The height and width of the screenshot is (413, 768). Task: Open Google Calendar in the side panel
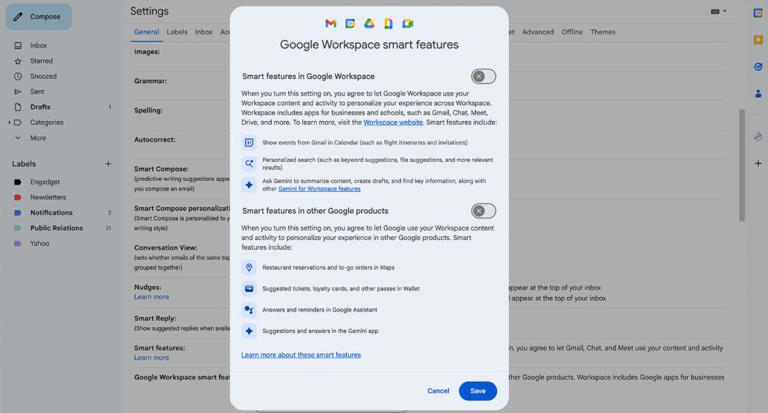click(x=758, y=14)
